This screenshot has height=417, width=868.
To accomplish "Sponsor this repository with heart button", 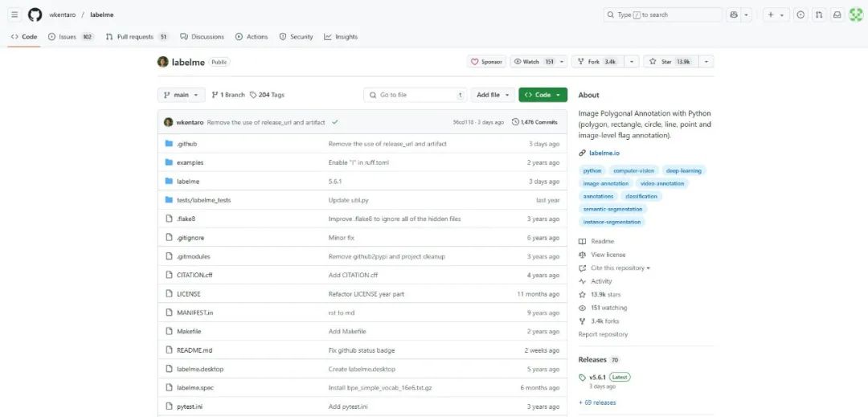I will (x=486, y=62).
